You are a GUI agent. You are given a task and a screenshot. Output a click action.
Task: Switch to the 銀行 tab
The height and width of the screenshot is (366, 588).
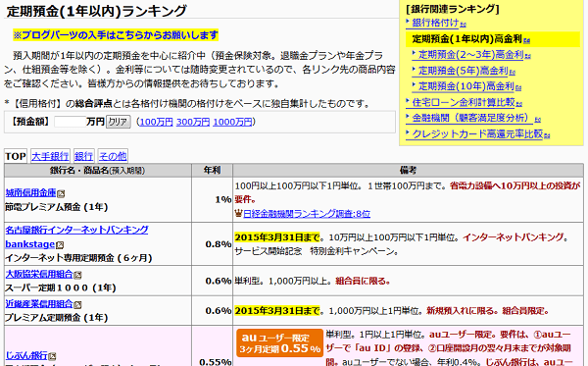pyautogui.click(x=83, y=156)
